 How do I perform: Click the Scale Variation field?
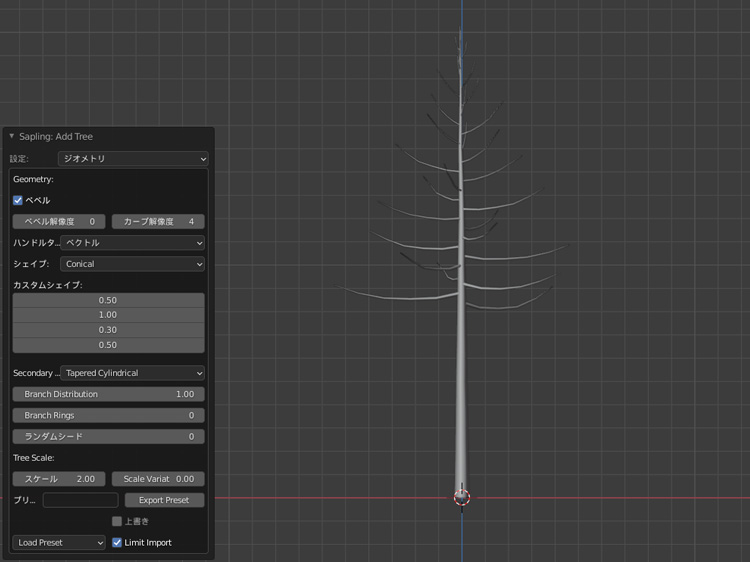158,479
